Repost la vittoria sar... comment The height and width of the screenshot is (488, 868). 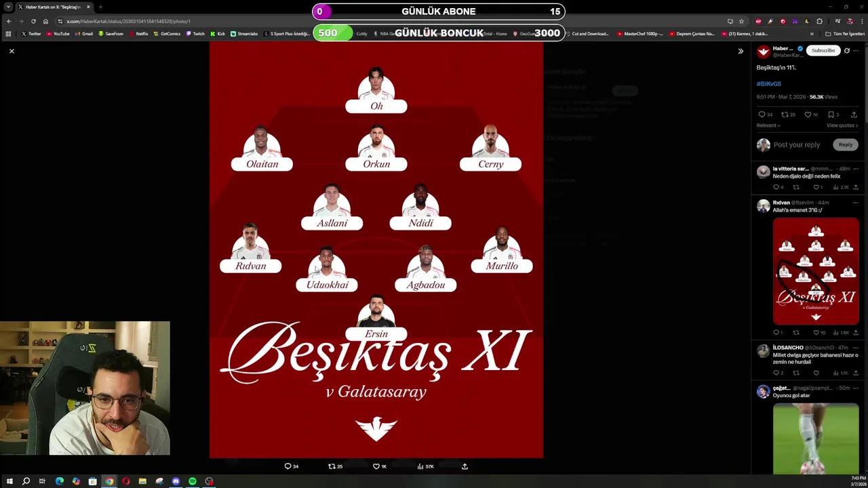796,187
